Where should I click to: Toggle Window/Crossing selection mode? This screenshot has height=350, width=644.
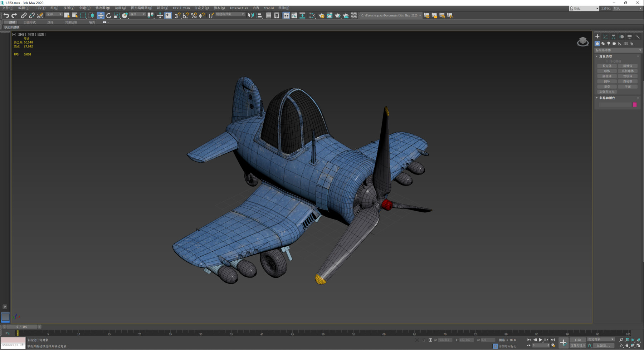(91, 15)
